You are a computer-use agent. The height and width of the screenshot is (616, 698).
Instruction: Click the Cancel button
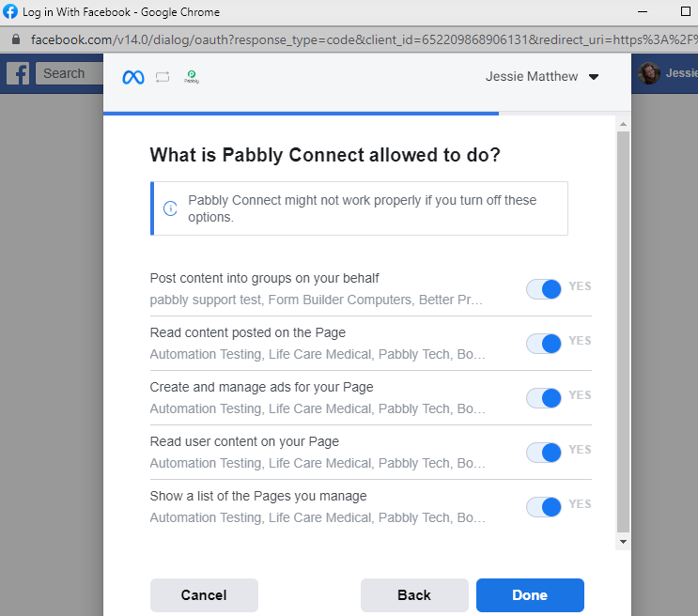click(204, 595)
